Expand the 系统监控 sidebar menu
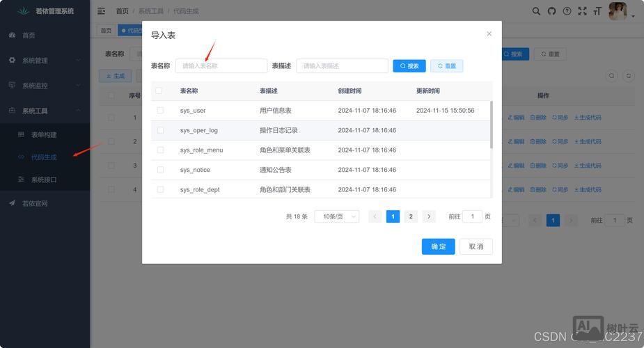 45,86
